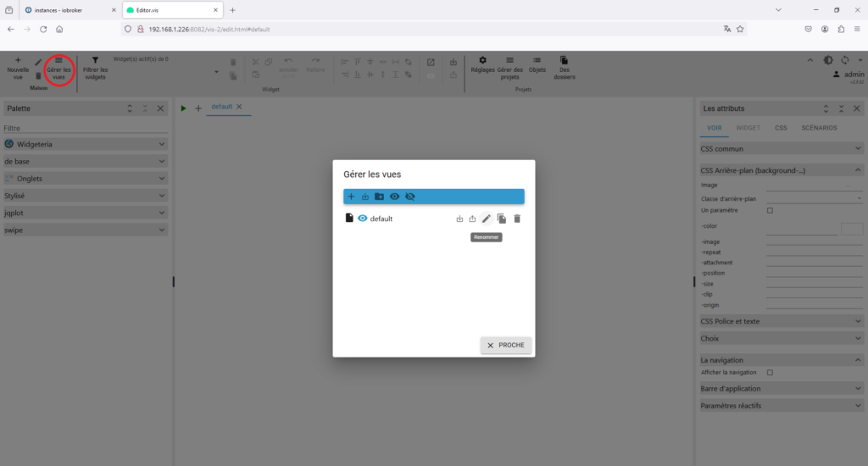This screenshot has width=868, height=466.
Task: Show all views with the eye icon in the blue toolbar
Action: click(x=394, y=197)
